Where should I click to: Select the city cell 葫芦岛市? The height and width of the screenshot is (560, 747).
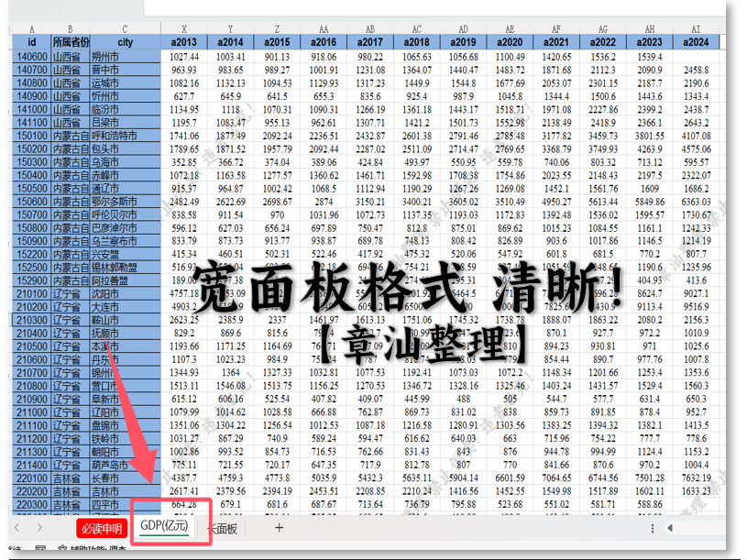(126, 465)
